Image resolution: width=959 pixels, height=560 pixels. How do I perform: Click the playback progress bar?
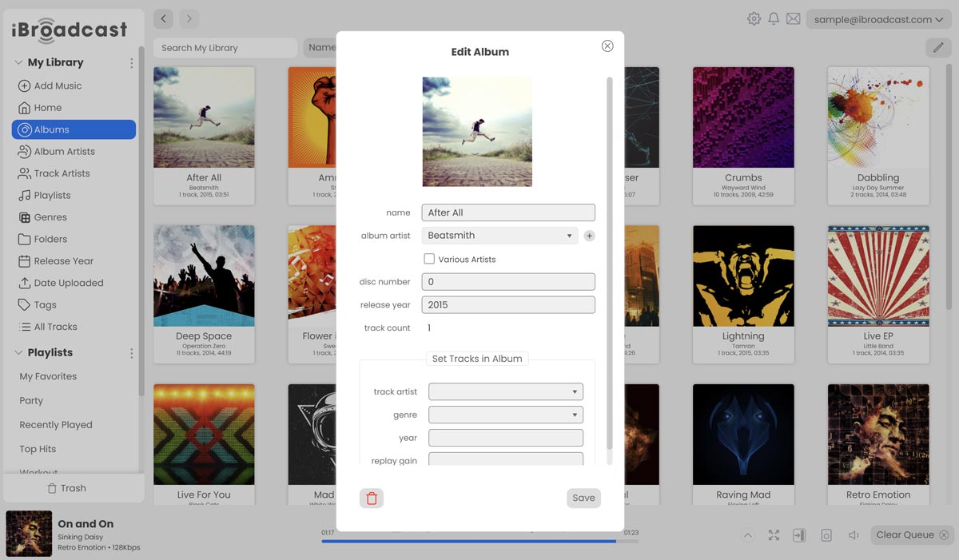pyautogui.click(x=479, y=542)
